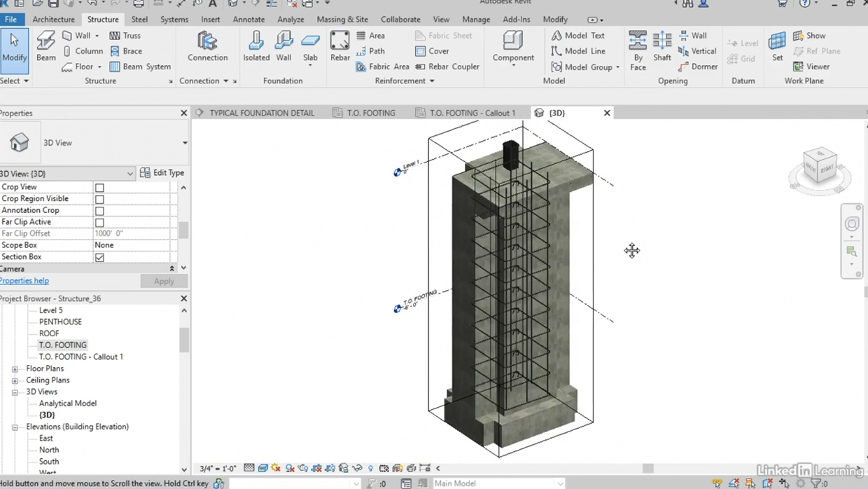
Task: Select the structural Column tool
Action: [x=83, y=51]
